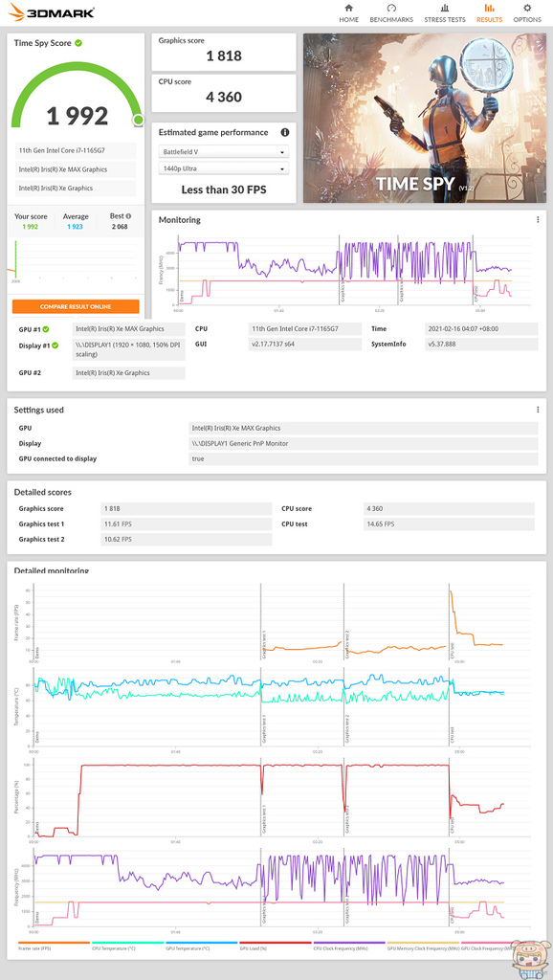Click the 11th Gen Intel Core i7-1165G7 row under score
Screen dimensions: 553x980
pos(75,150)
